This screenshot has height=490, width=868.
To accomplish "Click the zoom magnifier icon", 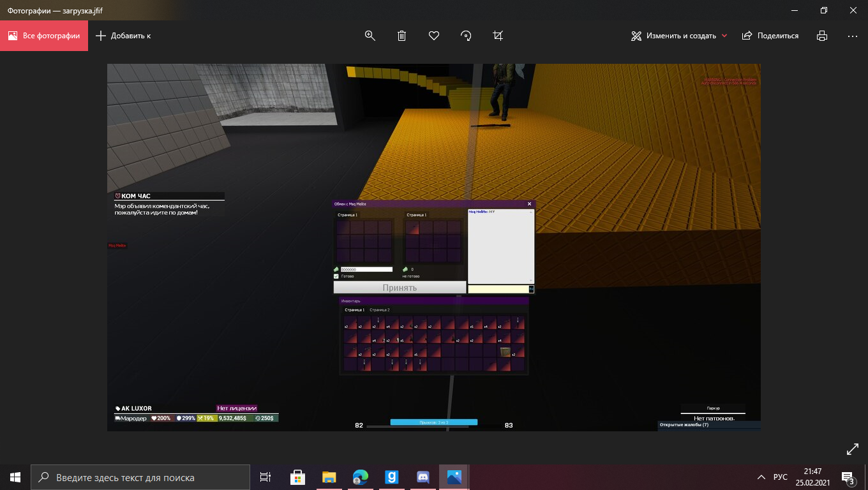I will click(x=370, y=36).
